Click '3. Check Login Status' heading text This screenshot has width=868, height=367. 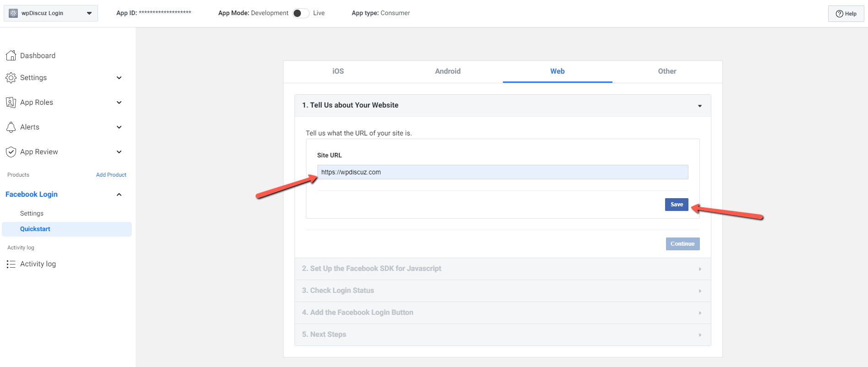338,291
